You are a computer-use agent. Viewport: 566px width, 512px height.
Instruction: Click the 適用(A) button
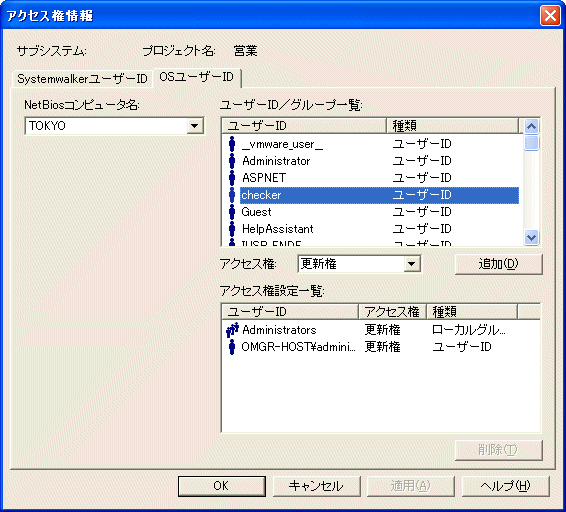pyautogui.click(x=411, y=486)
